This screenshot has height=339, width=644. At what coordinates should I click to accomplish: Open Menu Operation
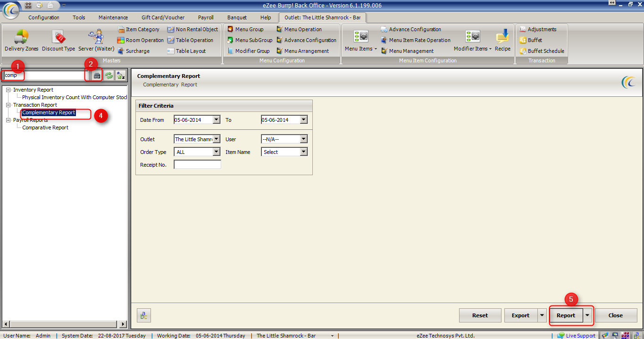pos(299,29)
